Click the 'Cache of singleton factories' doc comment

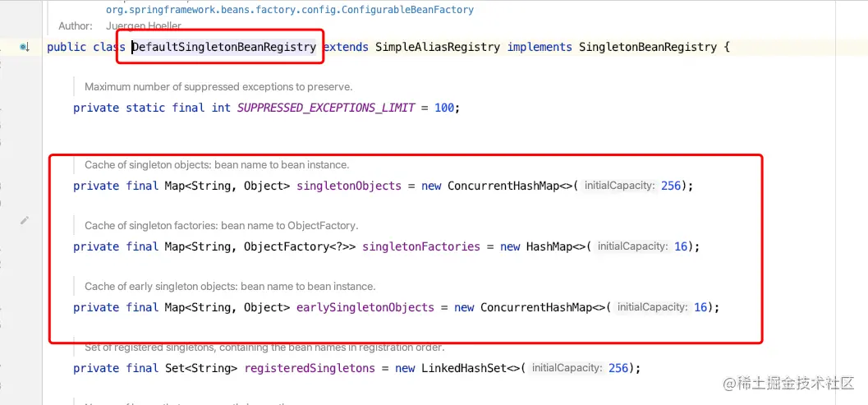(x=222, y=226)
